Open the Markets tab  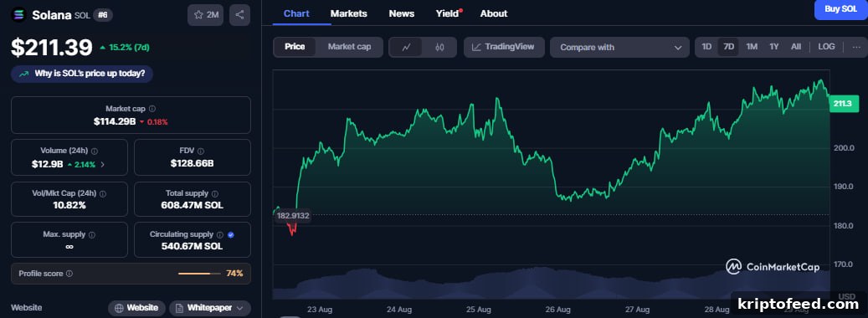click(x=349, y=13)
